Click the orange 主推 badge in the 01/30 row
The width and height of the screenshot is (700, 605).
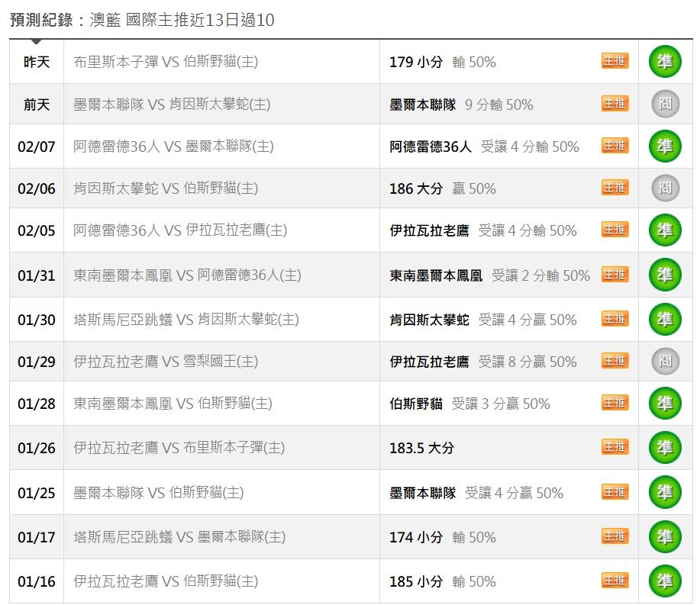615,319
